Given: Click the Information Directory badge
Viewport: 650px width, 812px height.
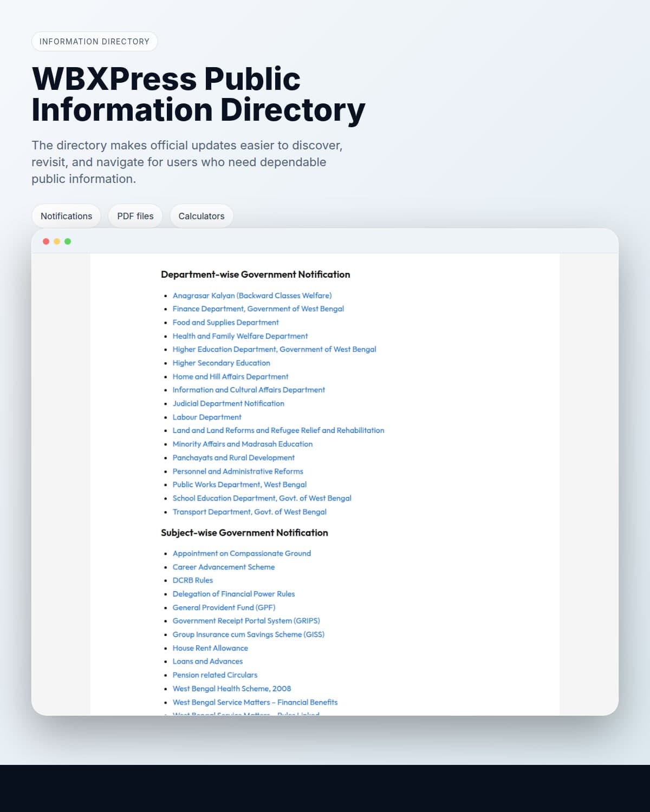Looking at the screenshot, I should click(94, 42).
